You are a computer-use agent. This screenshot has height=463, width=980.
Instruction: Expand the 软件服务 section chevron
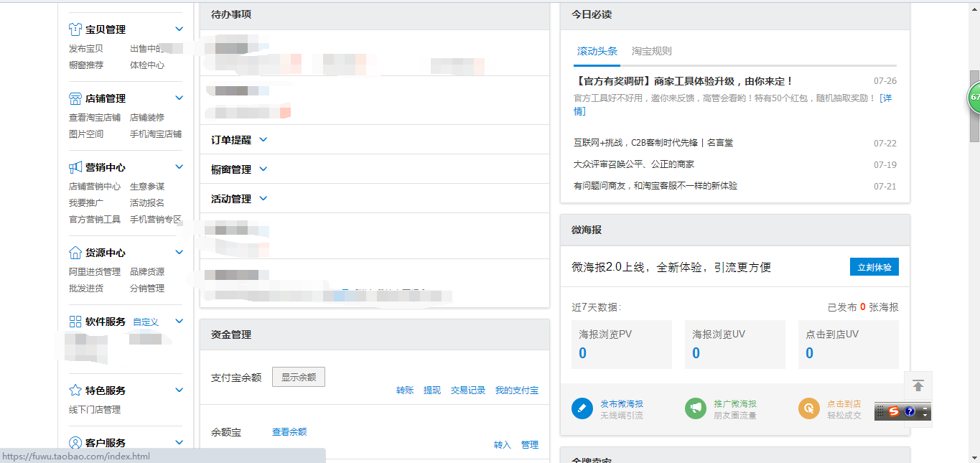(179, 321)
